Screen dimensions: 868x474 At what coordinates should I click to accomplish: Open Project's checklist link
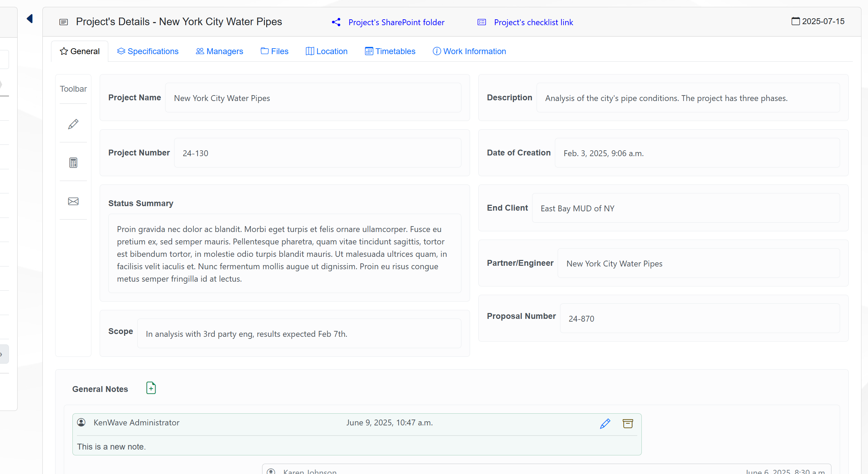tap(533, 22)
